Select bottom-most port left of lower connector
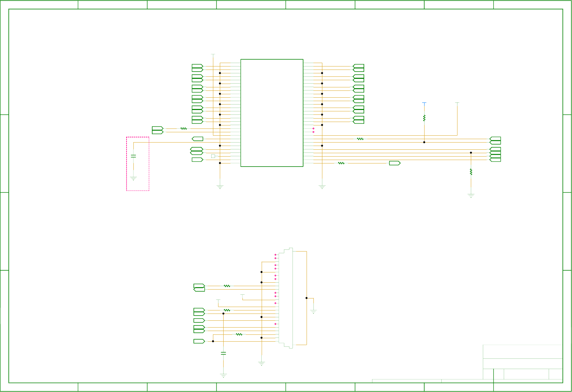 tap(199, 341)
